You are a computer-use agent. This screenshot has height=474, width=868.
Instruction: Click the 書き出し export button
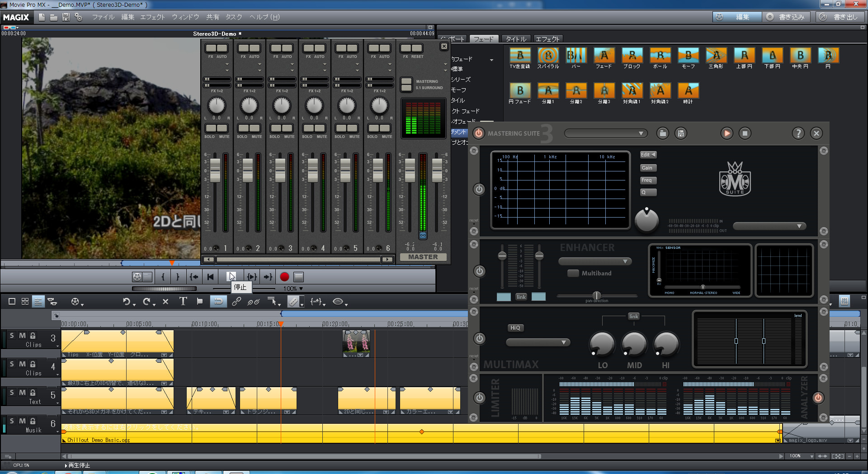point(840,17)
